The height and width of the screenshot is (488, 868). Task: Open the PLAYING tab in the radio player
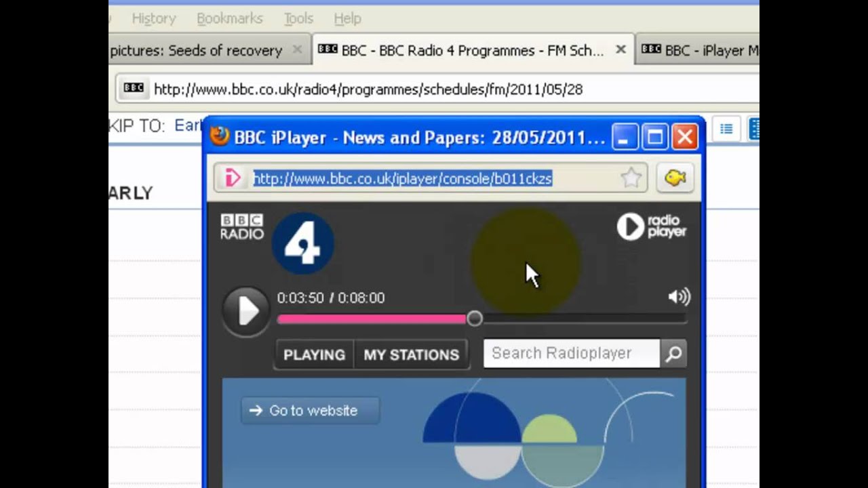click(x=314, y=354)
